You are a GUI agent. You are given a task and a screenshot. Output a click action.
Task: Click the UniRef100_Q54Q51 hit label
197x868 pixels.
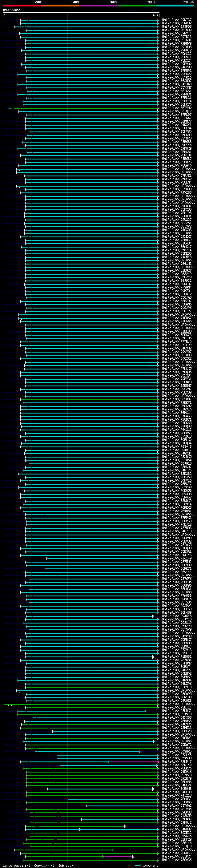point(176,511)
